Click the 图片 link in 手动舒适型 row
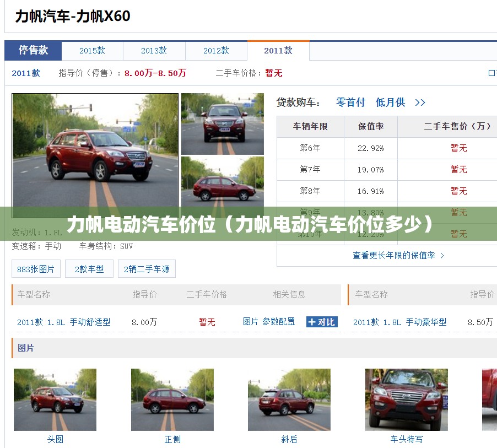497x448 pixels. [x=250, y=322]
